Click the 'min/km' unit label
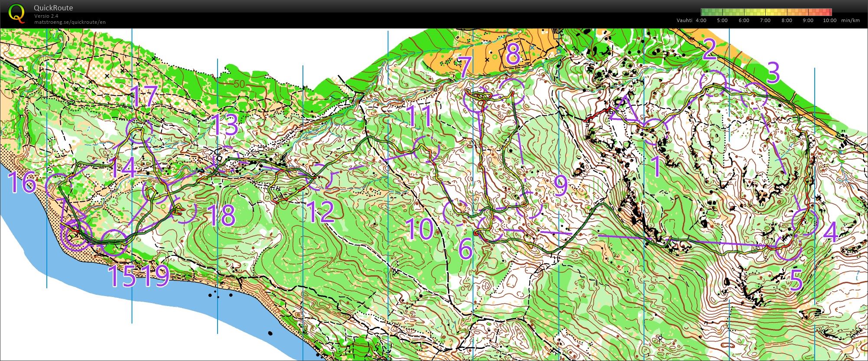This screenshot has height=361, width=868. (850, 20)
